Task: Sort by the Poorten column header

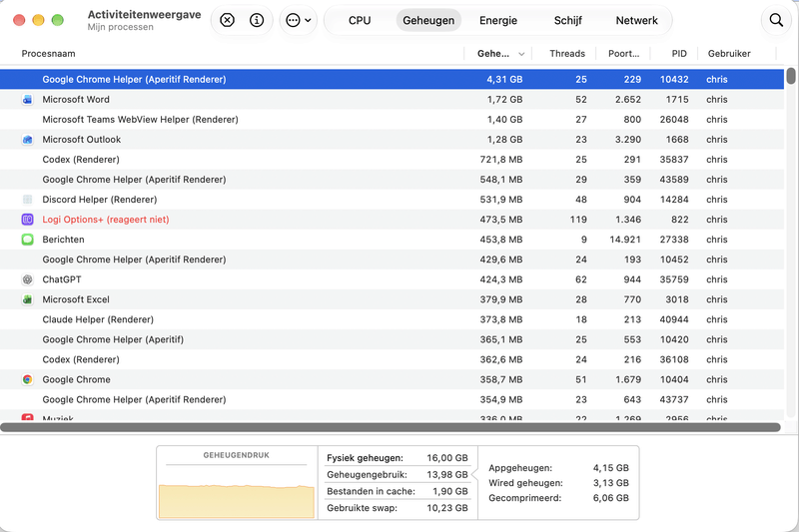Action: [x=623, y=54]
